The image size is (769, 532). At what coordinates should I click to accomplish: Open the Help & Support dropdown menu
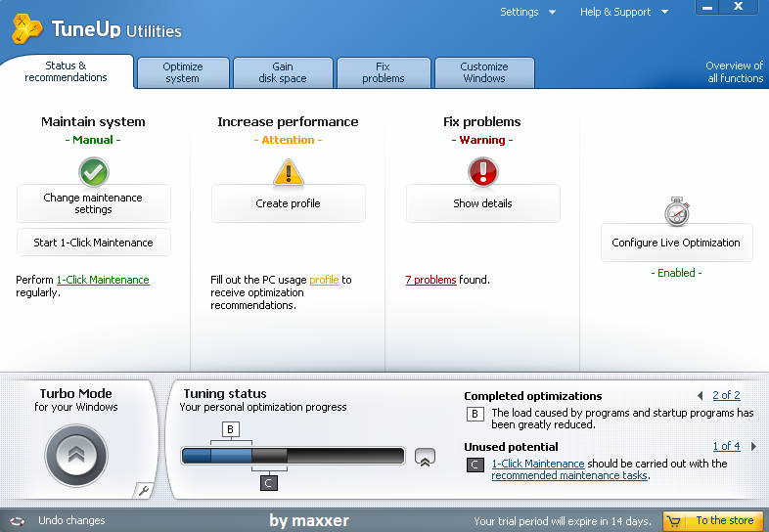point(624,12)
